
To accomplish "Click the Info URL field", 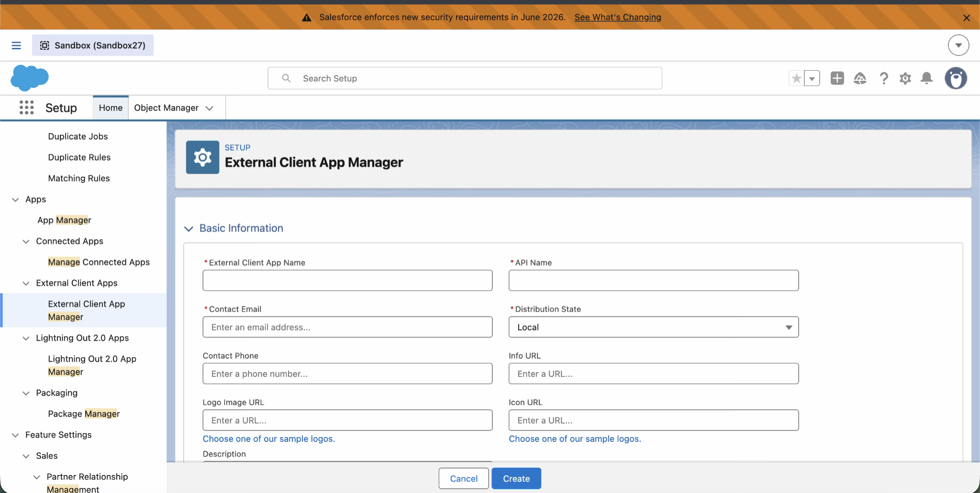I will [x=654, y=373].
